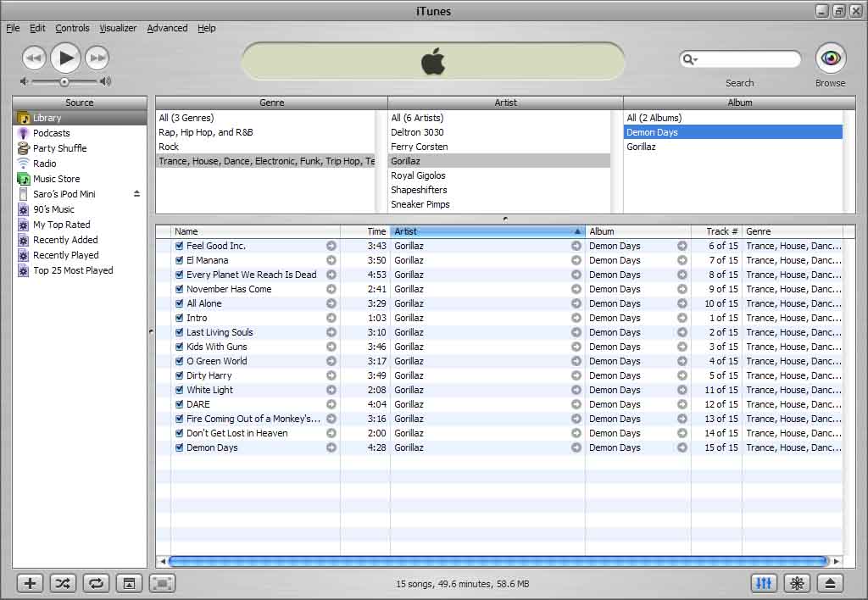Uncheck Dirty Harry checkbox
Screen dimensions: 868x600
pyautogui.click(x=179, y=375)
